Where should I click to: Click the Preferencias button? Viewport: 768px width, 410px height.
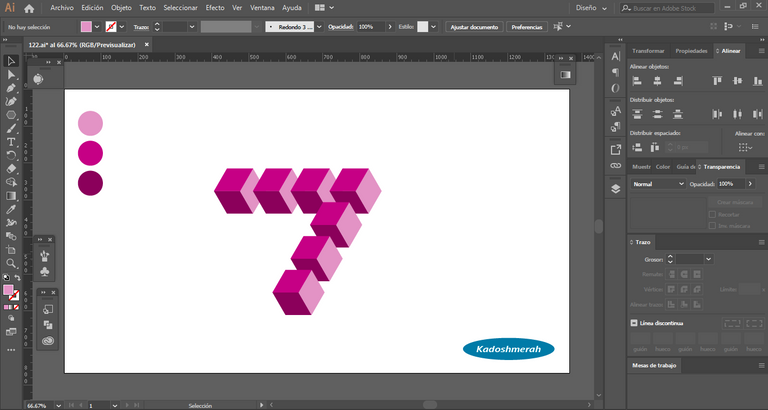tap(526, 26)
